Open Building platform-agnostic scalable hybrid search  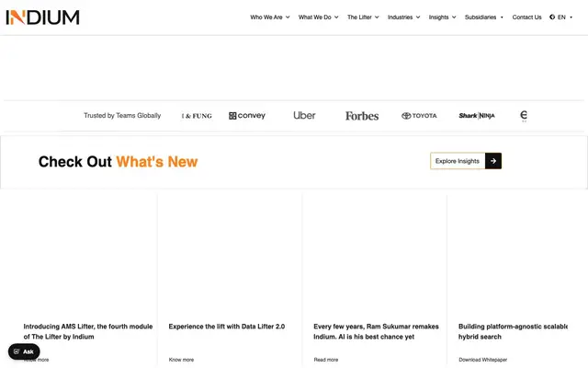[513, 331]
